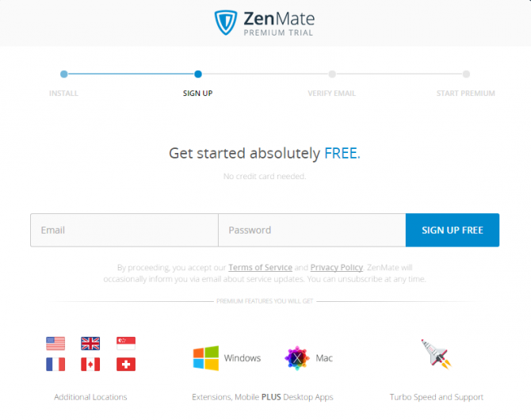531x420 pixels.
Task: Click the SIGN UP FREE button
Action: 453,230
